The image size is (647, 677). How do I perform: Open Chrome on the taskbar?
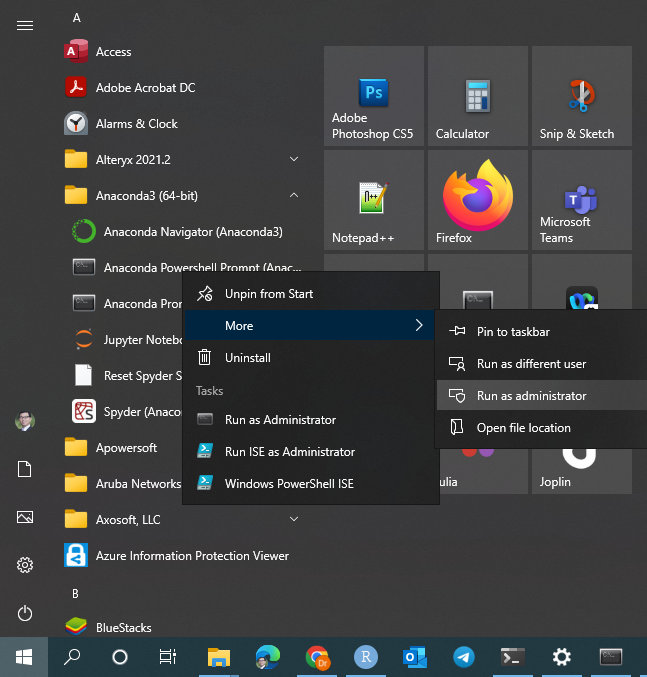(317, 657)
